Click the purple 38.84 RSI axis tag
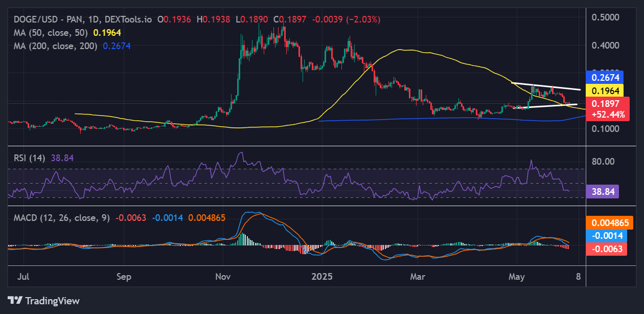Image resolution: width=644 pixels, height=314 pixels. point(603,191)
